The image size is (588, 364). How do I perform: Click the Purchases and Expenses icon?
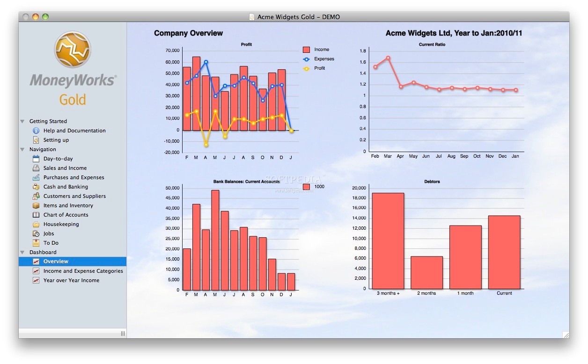(36, 177)
